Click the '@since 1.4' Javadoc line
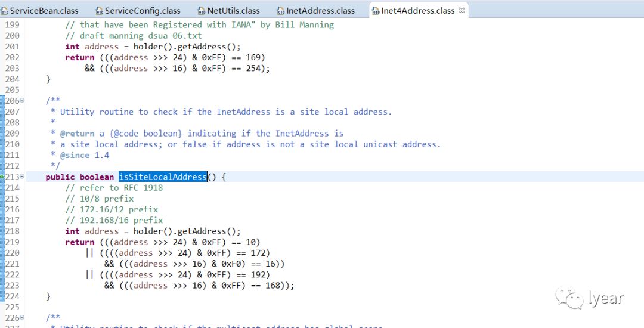Screen dimensions: 644x328 point(85,155)
